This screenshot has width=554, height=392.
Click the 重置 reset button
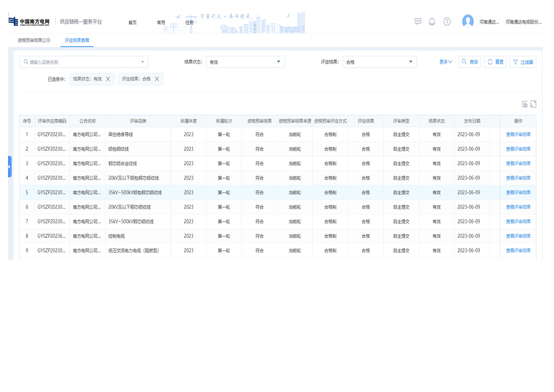pyautogui.click(x=495, y=62)
